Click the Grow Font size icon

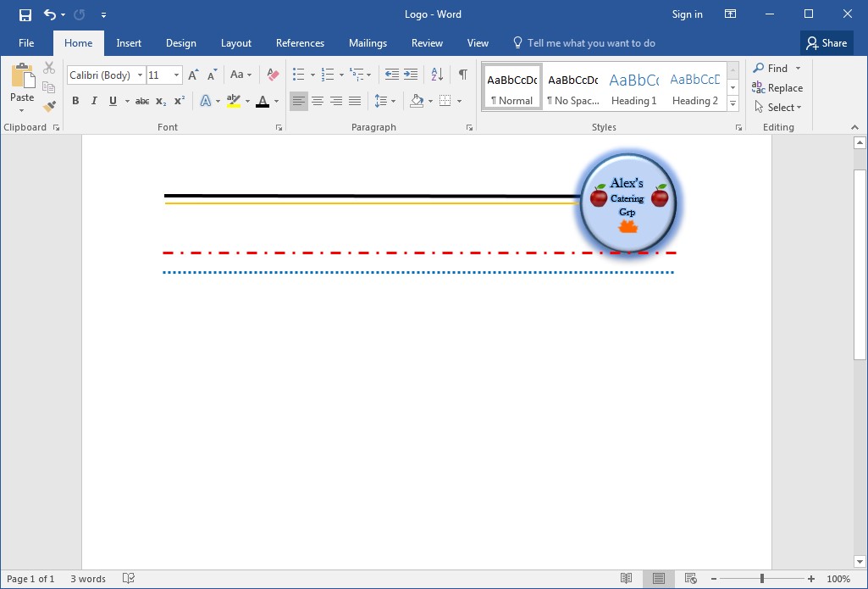click(x=193, y=75)
